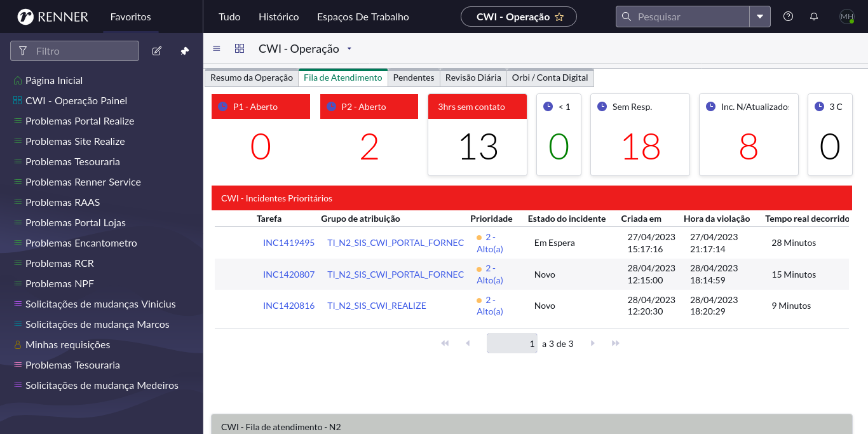The width and height of the screenshot is (868, 434).
Task: Click the clock icon on < 1 card
Action: click(548, 107)
